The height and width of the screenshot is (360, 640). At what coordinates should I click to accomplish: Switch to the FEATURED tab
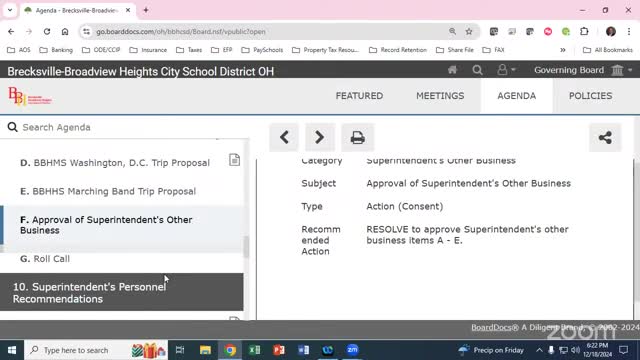pos(359,96)
